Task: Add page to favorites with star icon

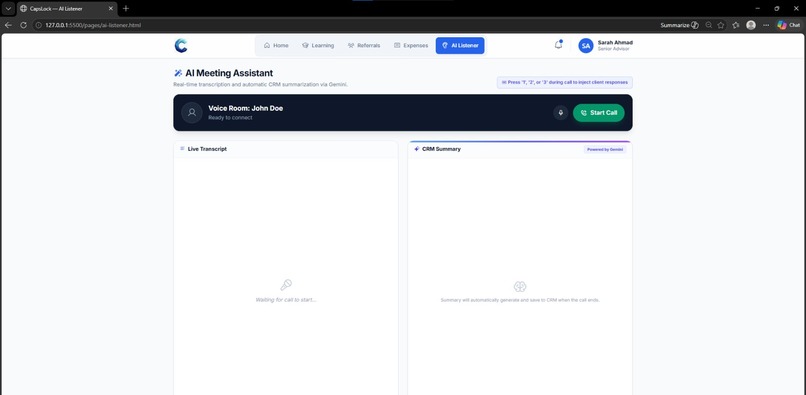Action: [x=721, y=25]
